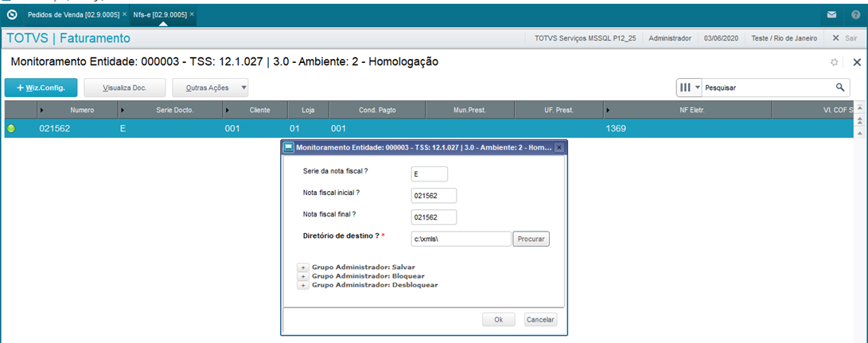Viewport: 868px width, 343px height.
Task: Expand Grupo Administrador: Bloquear
Action: coord(303,276)
